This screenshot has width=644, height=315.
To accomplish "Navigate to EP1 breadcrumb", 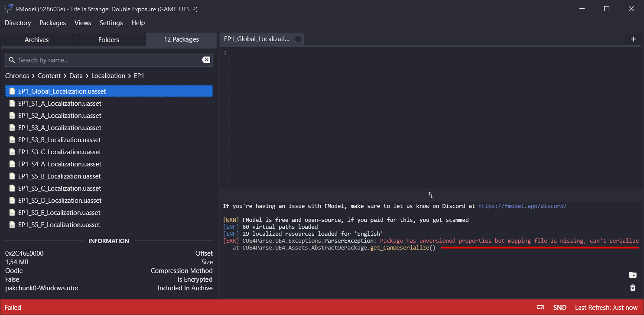I will click(x=139, y=76).
